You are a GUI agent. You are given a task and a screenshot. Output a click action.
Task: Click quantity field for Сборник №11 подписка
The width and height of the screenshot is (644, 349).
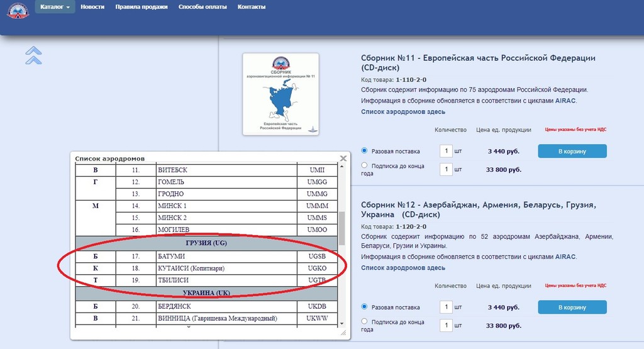(x=446, y=169)
